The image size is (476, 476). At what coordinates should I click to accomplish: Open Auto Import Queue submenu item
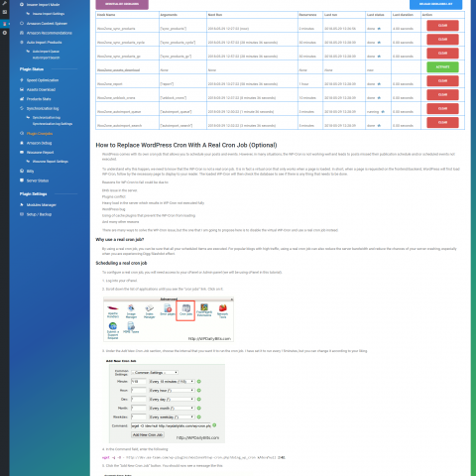(46, 52)
